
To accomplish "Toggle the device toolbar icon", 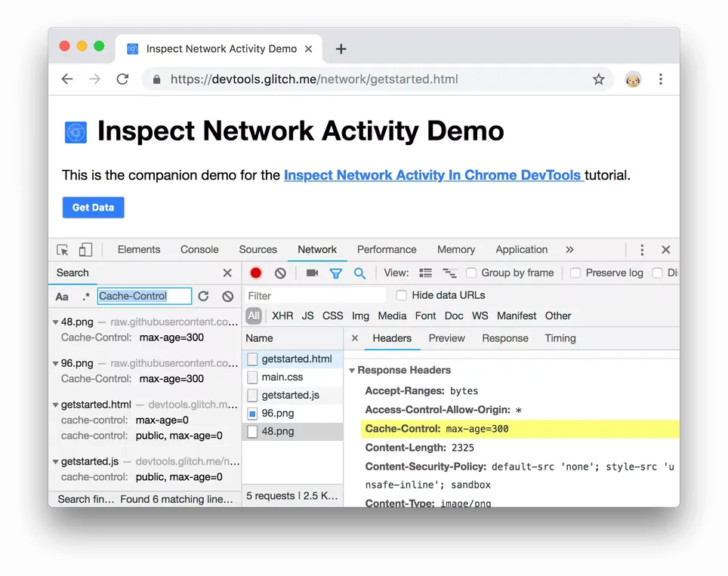I will click(85, 250).
